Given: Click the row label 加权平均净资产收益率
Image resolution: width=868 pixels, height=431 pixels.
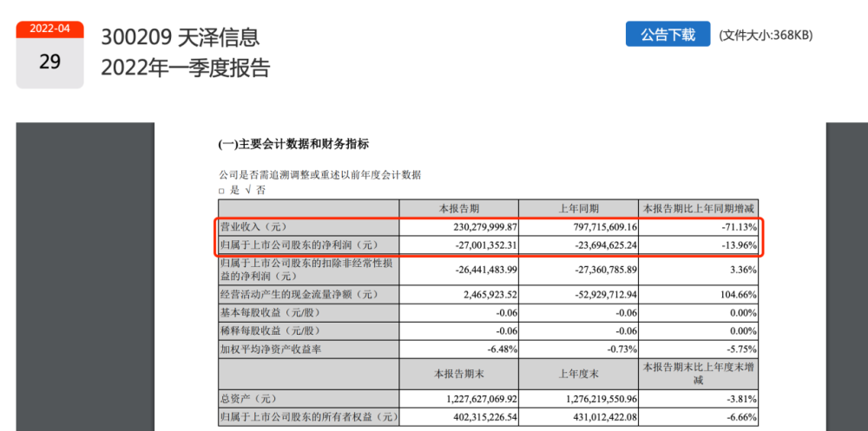Looking at the screenshot, I should click(x=270, y=349).
